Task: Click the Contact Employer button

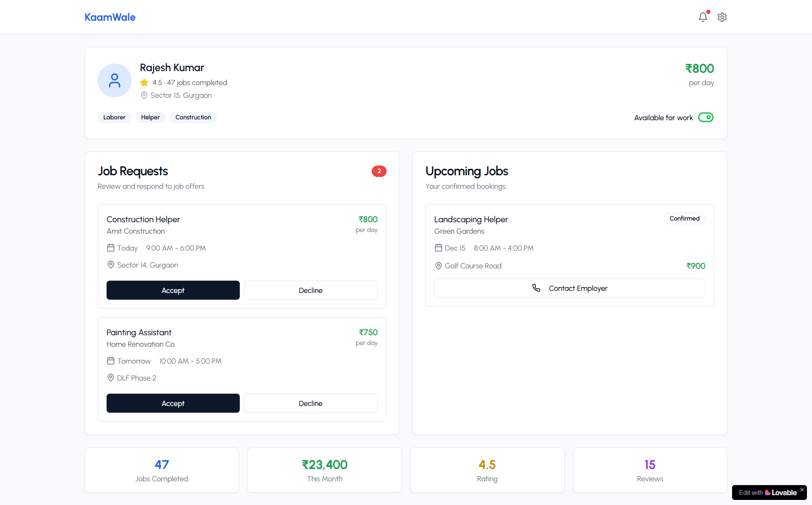Action: click(570, 288)
